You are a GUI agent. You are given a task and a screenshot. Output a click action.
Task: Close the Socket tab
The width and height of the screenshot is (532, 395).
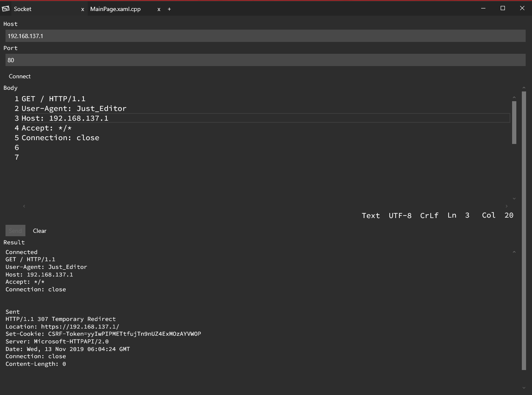[83, 9]
